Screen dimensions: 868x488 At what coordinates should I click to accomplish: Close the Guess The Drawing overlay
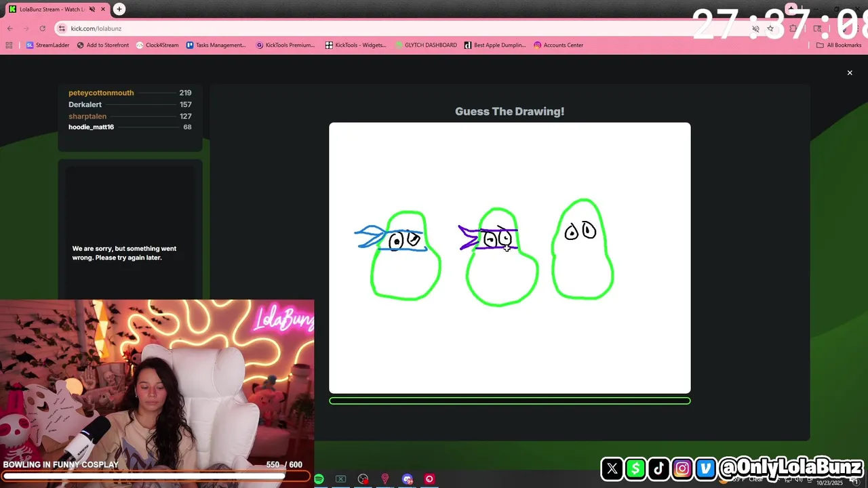click(850, 73)
